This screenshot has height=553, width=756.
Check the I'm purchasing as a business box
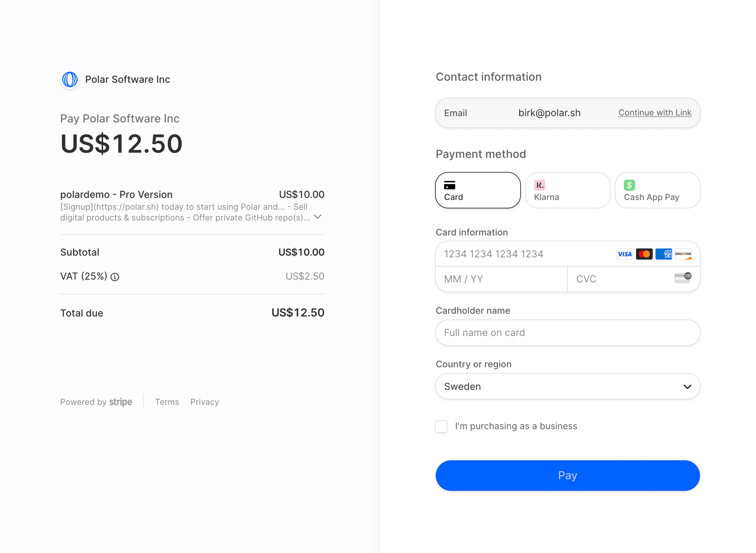click(x=441, y=426)
